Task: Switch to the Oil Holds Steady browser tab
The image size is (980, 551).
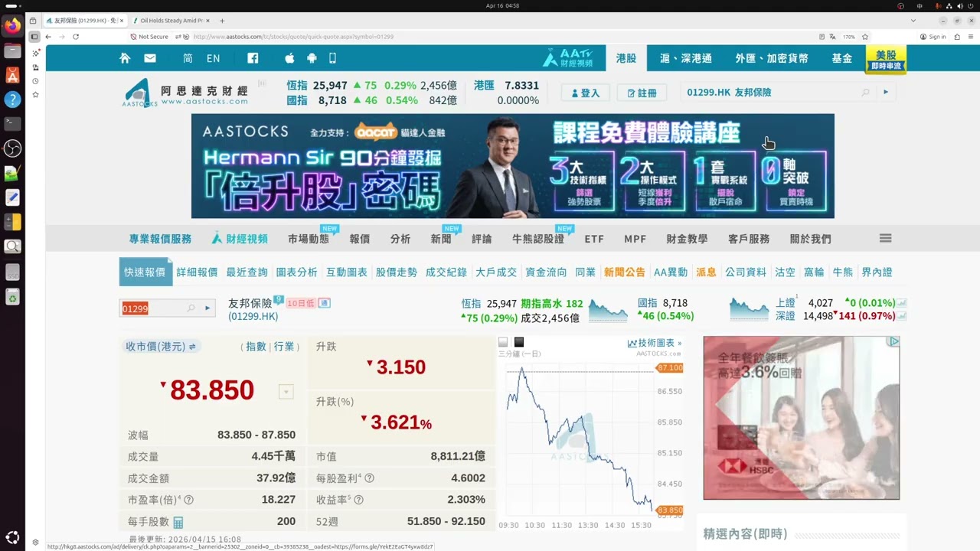Action: point(170,21)
